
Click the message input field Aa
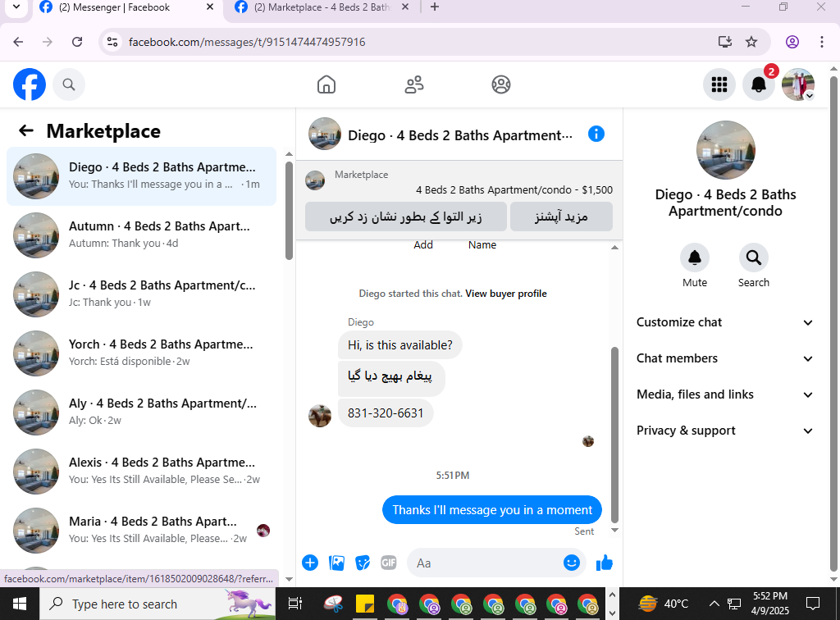(485, 563)
